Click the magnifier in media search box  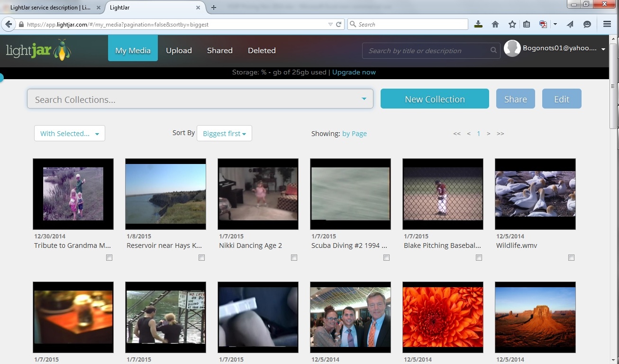tap(493, 50)
